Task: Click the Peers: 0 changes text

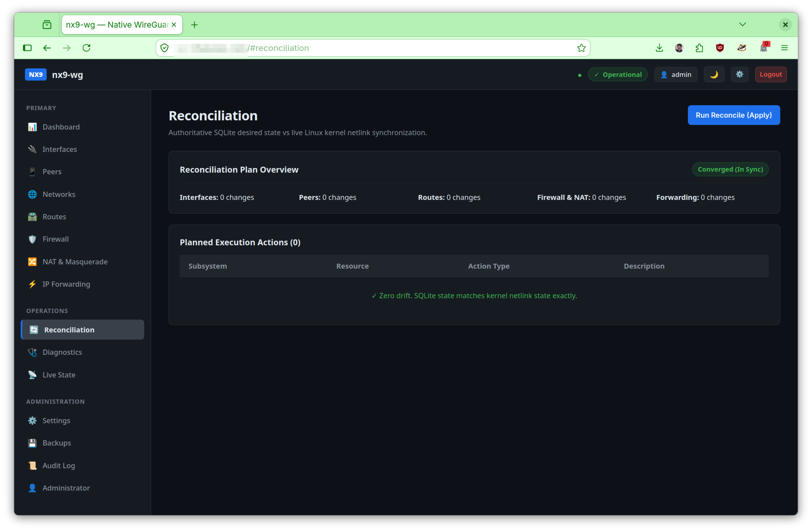Action: click(x=327, y=197)
